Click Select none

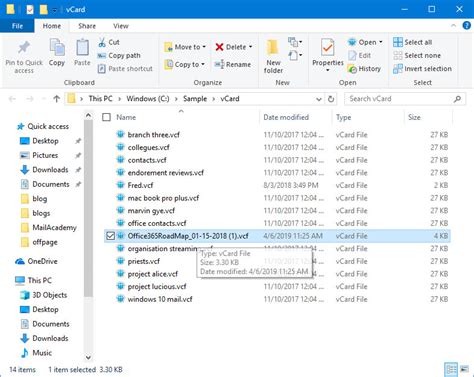417,56
